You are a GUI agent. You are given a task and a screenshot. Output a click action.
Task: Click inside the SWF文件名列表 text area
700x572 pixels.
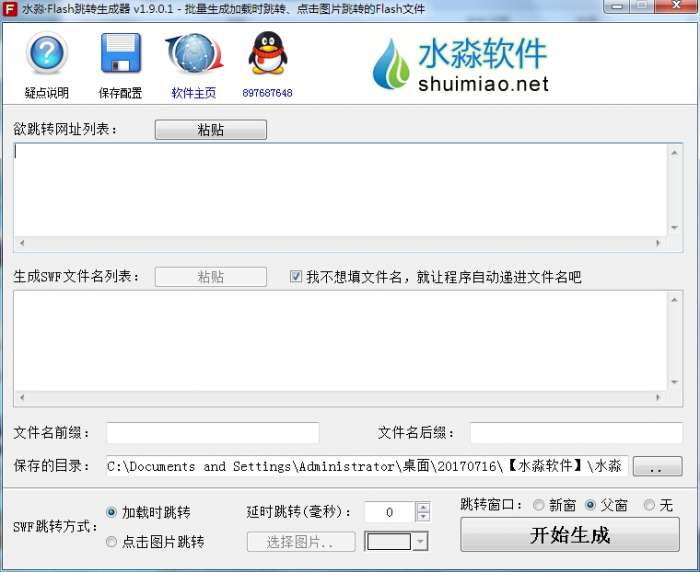pos(341,341)
